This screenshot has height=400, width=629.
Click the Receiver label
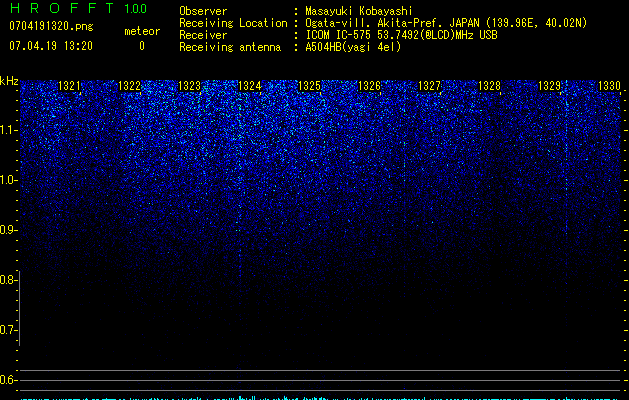[203, 35]
